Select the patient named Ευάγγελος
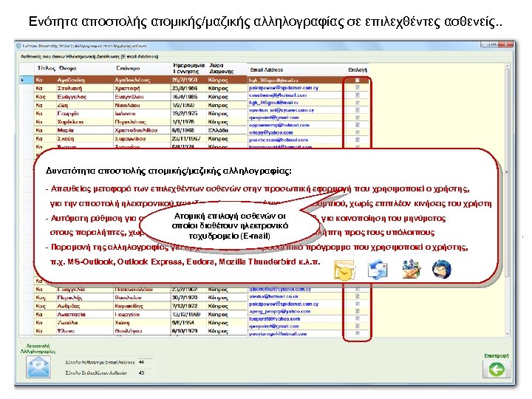The height and width of the screenshot is (399, 532). tap(72, 97)
